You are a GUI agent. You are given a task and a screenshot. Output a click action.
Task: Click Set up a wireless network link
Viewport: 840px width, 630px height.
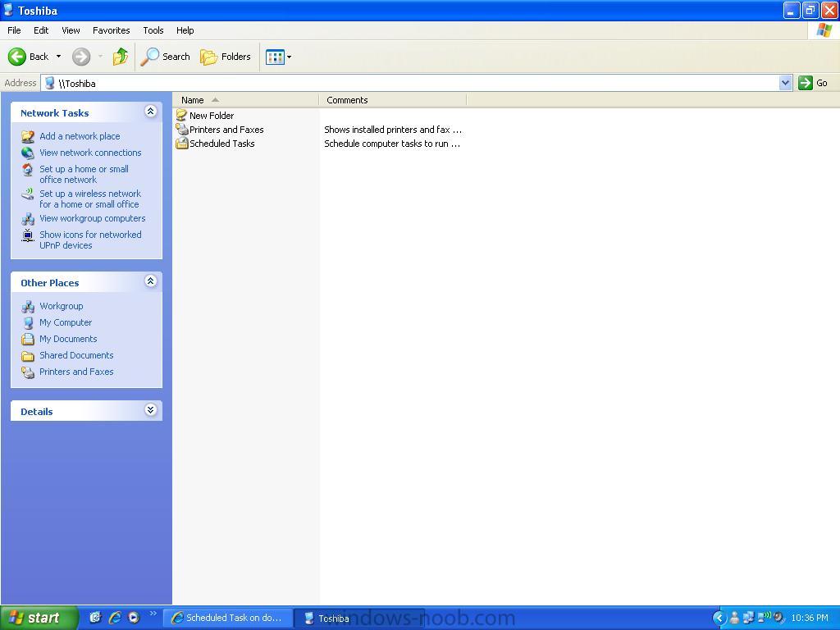click(x=90, y=199)
